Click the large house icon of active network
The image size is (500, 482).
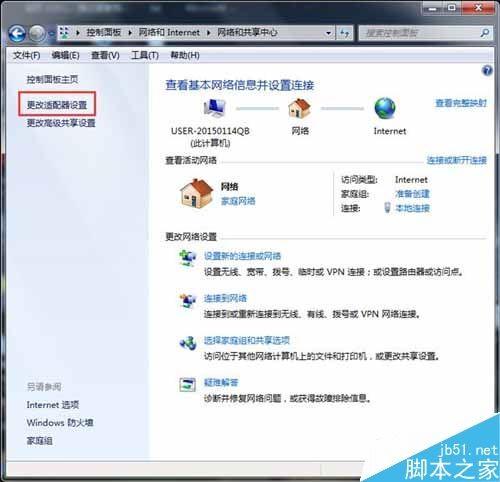[196, 193]
